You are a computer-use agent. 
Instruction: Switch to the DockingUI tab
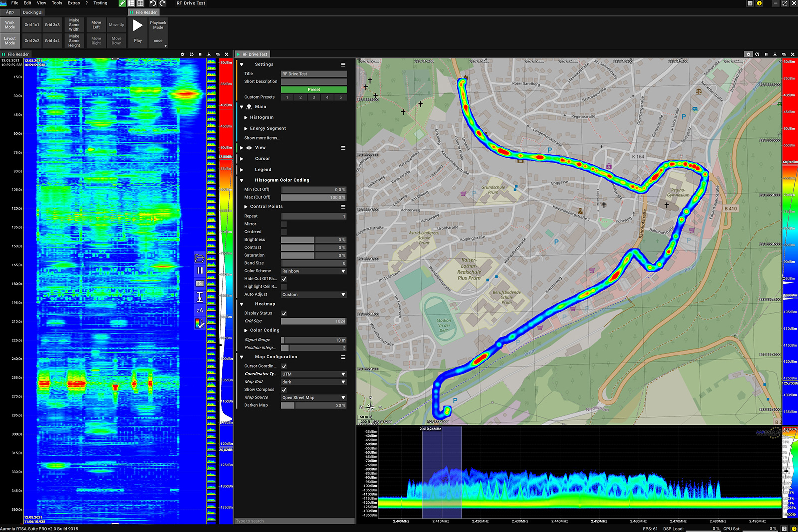tap(33, 12)
